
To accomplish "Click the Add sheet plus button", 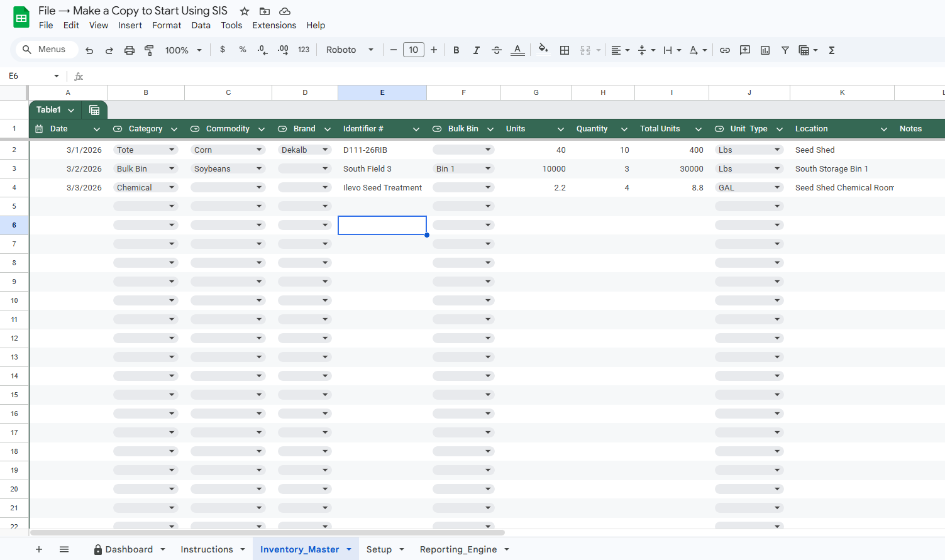I will pyautogui.click(x=39, y=549).
